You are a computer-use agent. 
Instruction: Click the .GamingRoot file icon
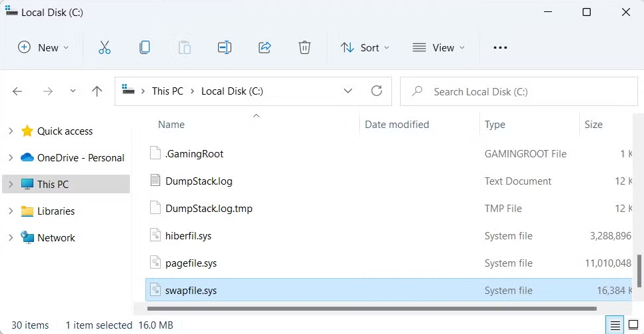[155, 153]
